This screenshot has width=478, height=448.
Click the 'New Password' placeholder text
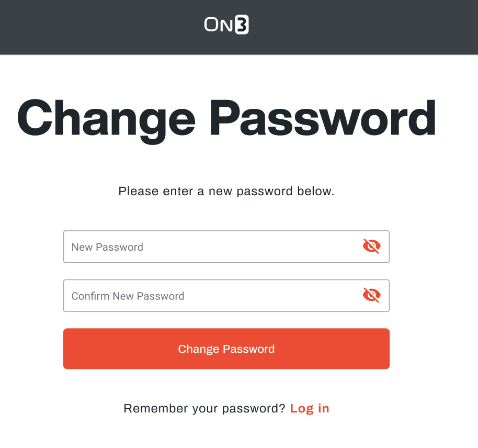tap(107, 247)
